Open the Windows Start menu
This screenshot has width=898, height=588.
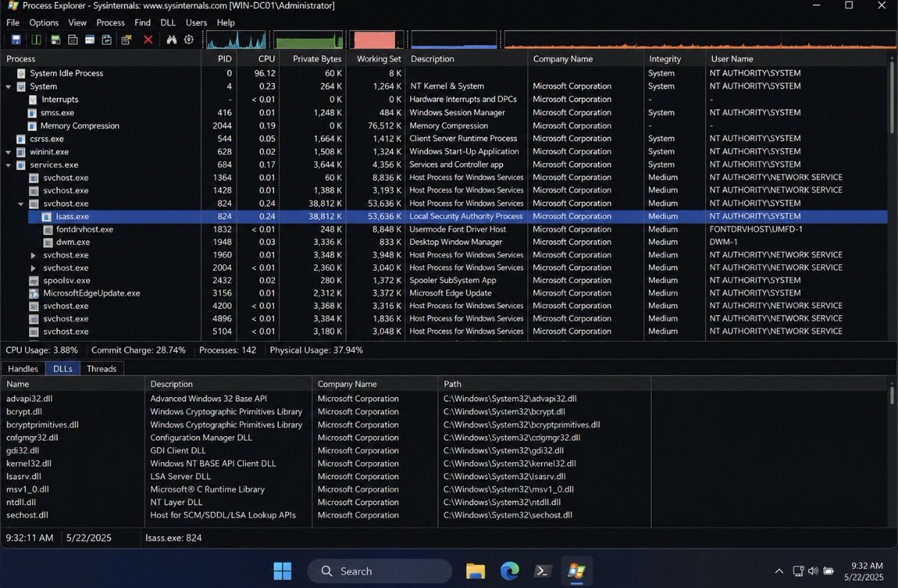283,571
